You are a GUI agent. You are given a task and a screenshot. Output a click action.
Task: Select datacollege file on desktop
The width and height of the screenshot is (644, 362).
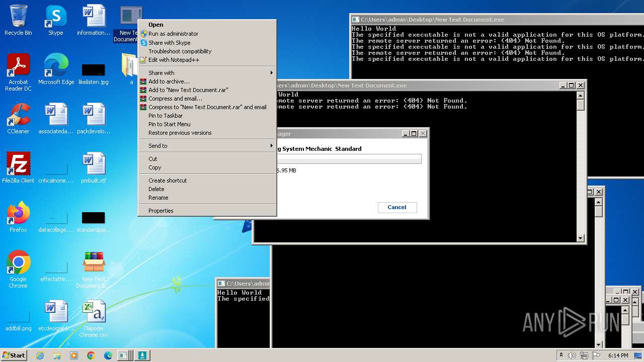click(56, 221)
